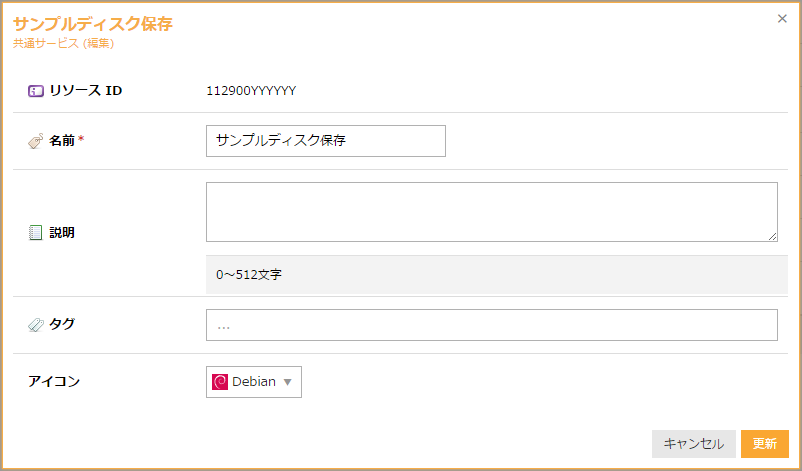Click the 説明 field label
Viewport: 802px width, 471px height.
tap(62, 233)
